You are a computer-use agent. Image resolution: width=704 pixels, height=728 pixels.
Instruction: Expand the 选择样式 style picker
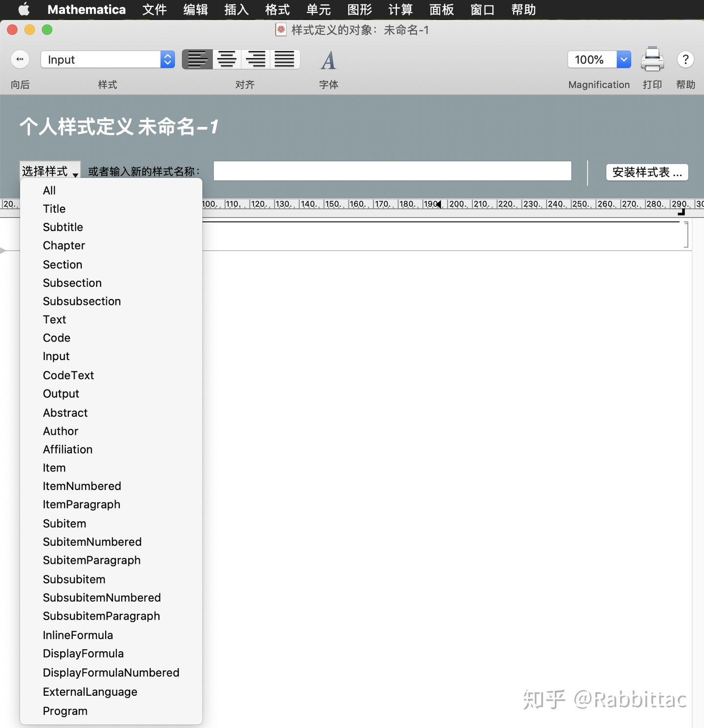(x=49, y=171)
